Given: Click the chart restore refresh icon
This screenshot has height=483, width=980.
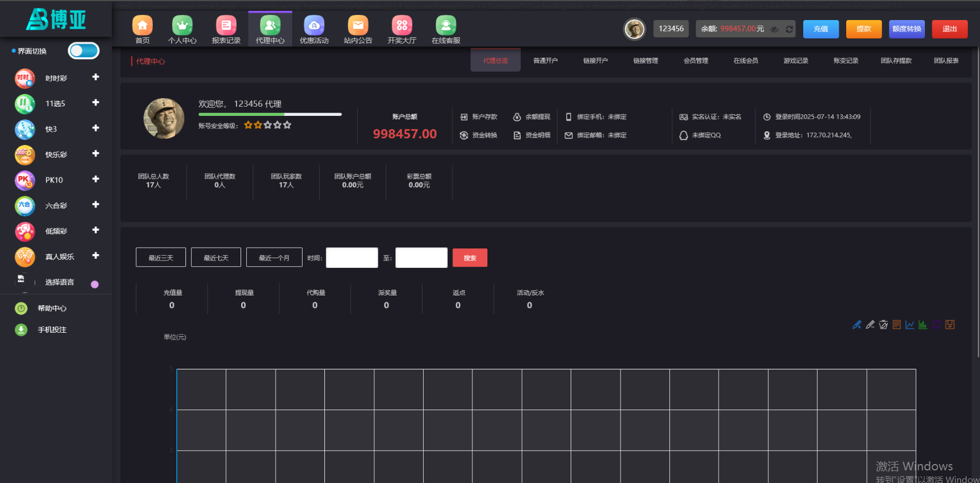Looking at the screenshot, I should point(936,325).
